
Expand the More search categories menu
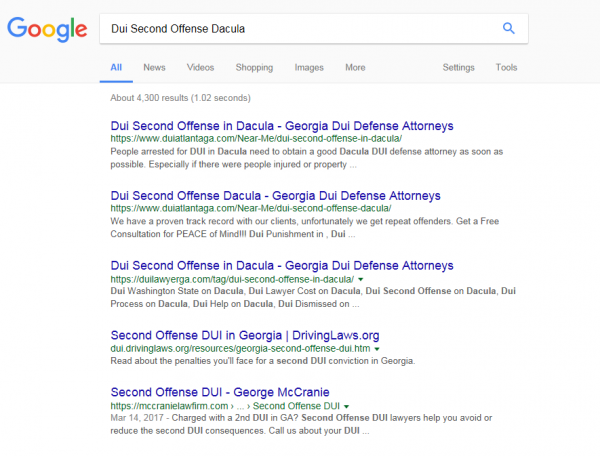pos(355,67)
